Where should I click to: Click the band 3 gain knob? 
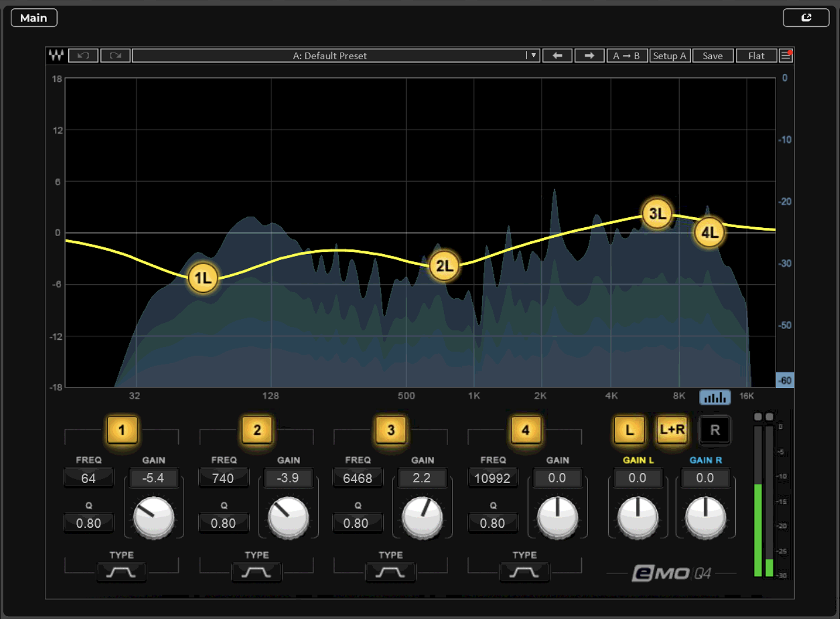[x=423, y=517]
